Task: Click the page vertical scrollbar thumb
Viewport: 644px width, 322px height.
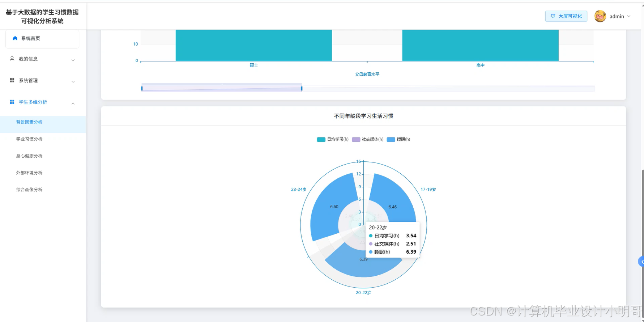Action: [643, 244]
